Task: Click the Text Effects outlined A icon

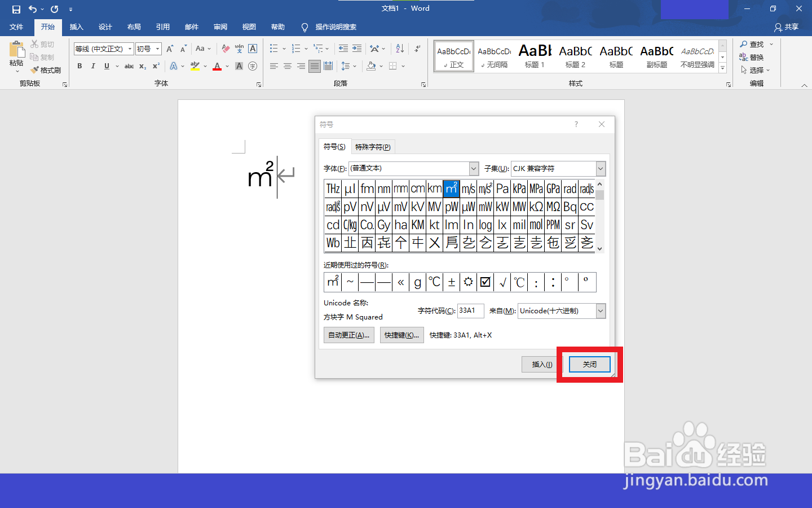Action: click(x=174, y=66)
